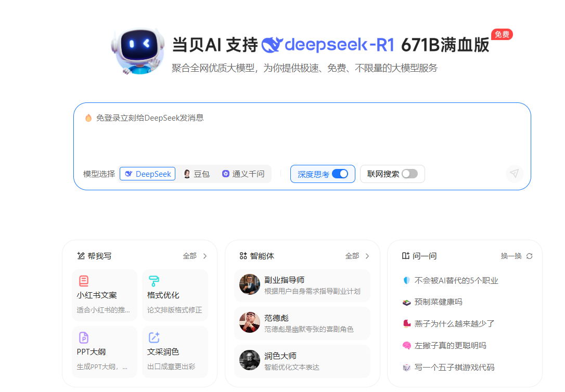Select the 豆包 model

[x=196, y=174]
